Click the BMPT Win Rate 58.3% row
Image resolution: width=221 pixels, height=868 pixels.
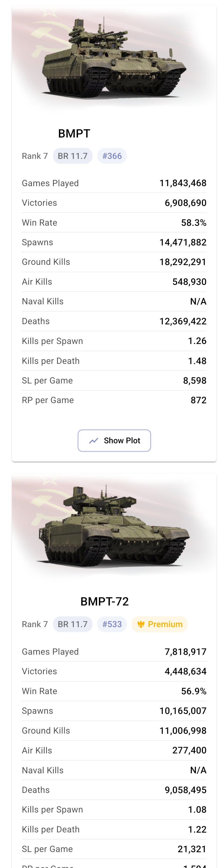click(114, 223)
